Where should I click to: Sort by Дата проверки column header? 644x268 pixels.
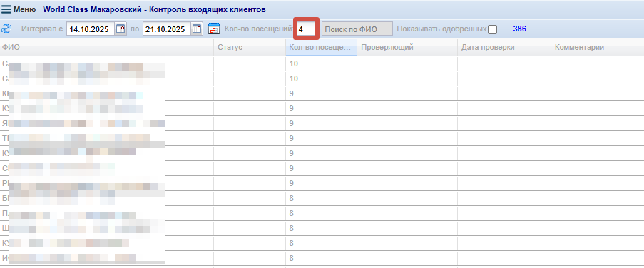click(504, 48)
